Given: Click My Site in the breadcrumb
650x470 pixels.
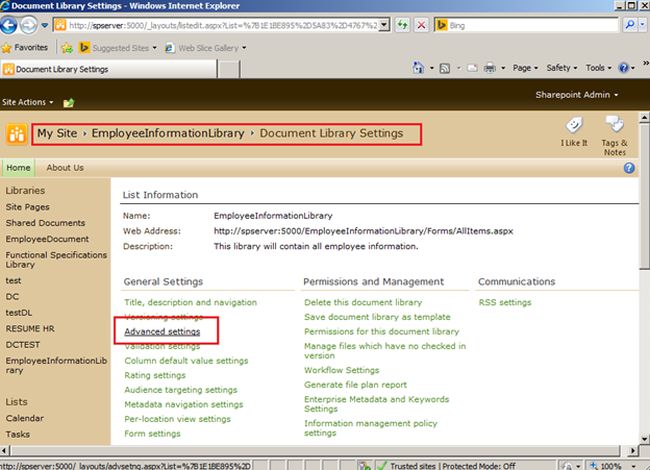Looking at the screenshot, I should [57, 133].
